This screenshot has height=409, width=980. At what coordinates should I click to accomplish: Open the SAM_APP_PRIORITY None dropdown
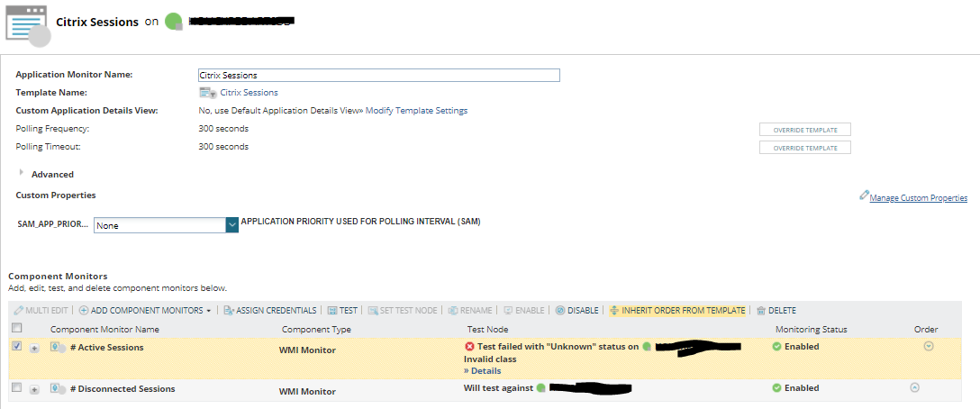coord(231,225)
